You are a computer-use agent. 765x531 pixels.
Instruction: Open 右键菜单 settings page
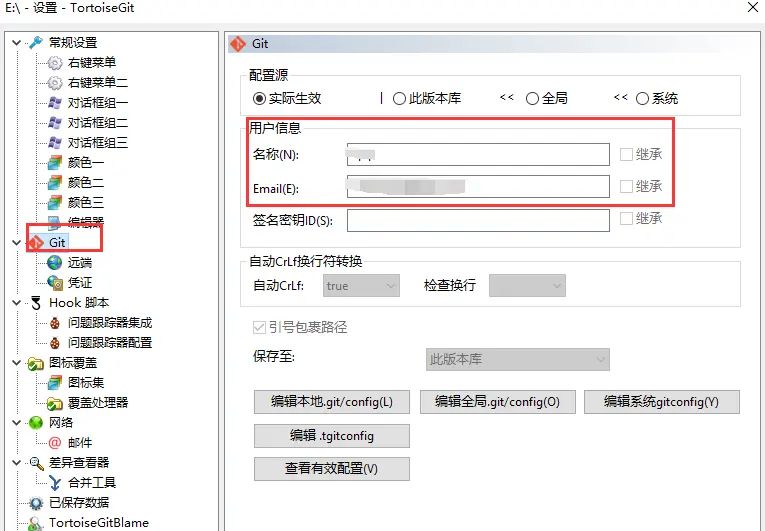(92, 62)
